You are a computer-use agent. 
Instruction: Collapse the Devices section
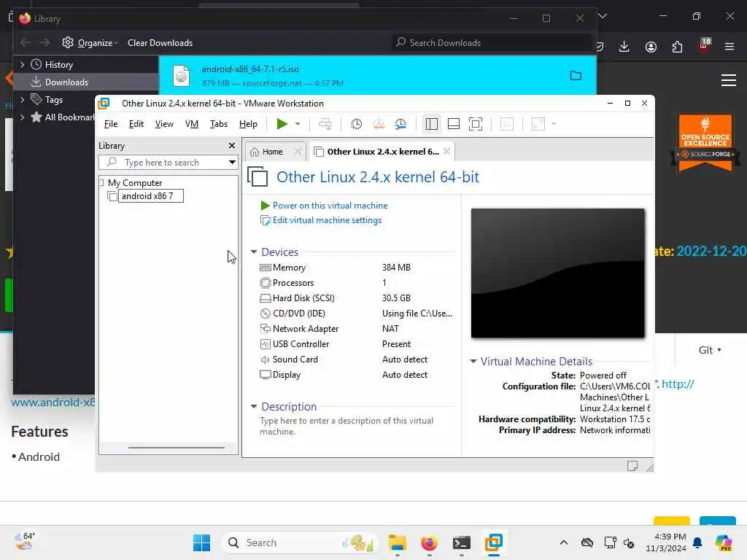tap(254, 252)
